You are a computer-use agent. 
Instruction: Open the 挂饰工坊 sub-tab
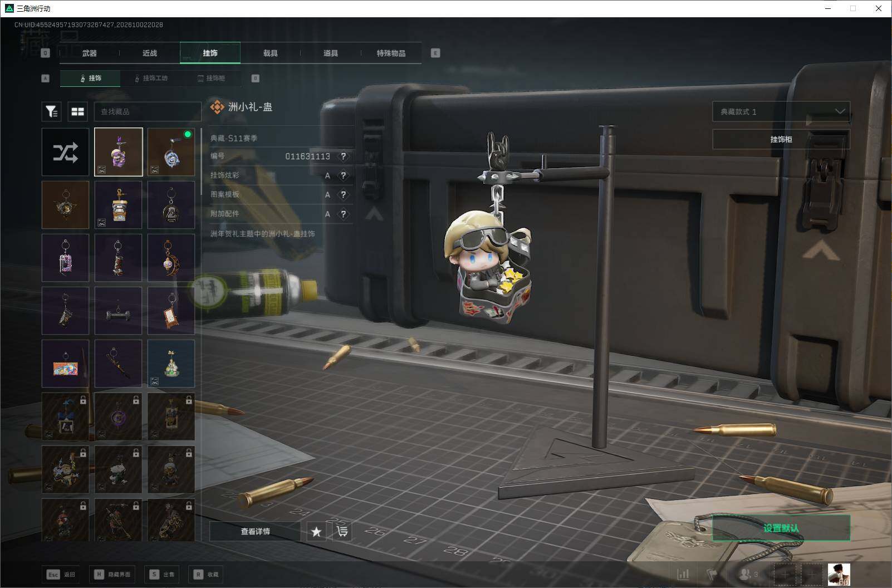[x=151, y=79]
